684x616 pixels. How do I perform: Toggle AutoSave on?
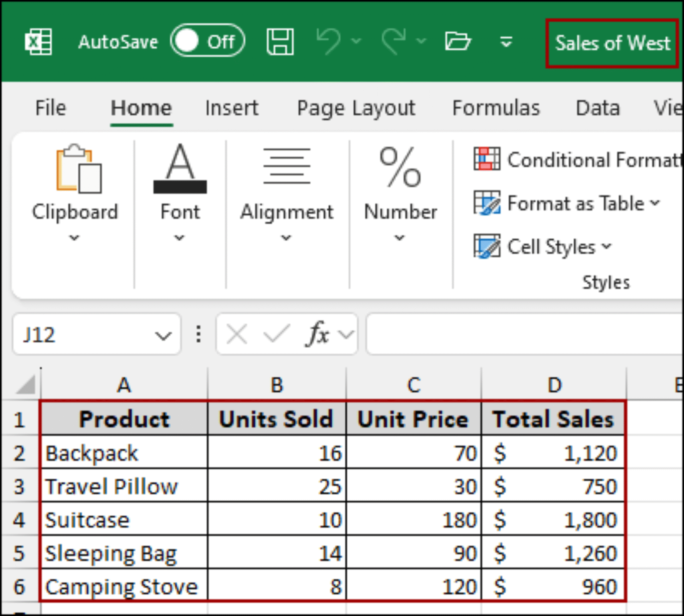(208, 41)
